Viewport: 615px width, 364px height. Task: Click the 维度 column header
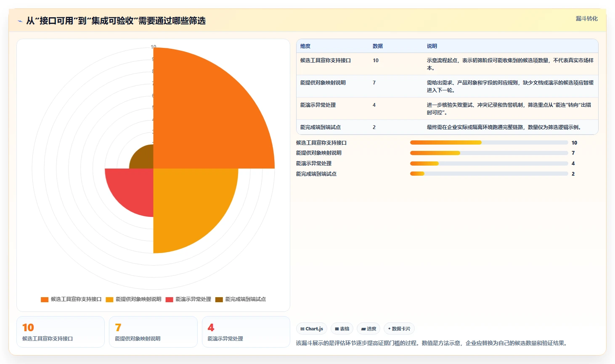tap(305, 46)
